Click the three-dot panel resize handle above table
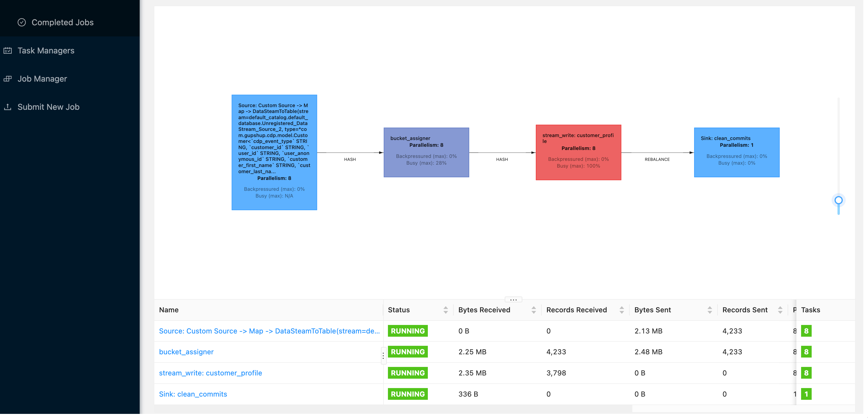Image resolution: width=868 pixels, height=418 pixels. click(513, 299)
